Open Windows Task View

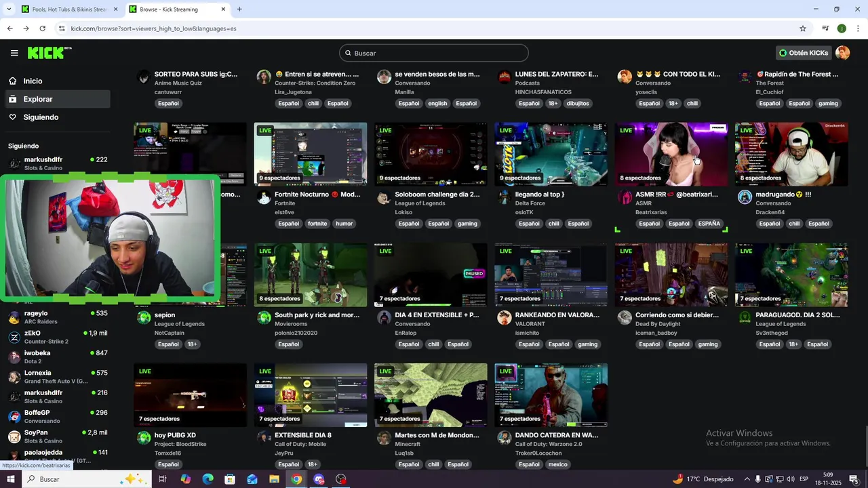[x=163, y=479]
